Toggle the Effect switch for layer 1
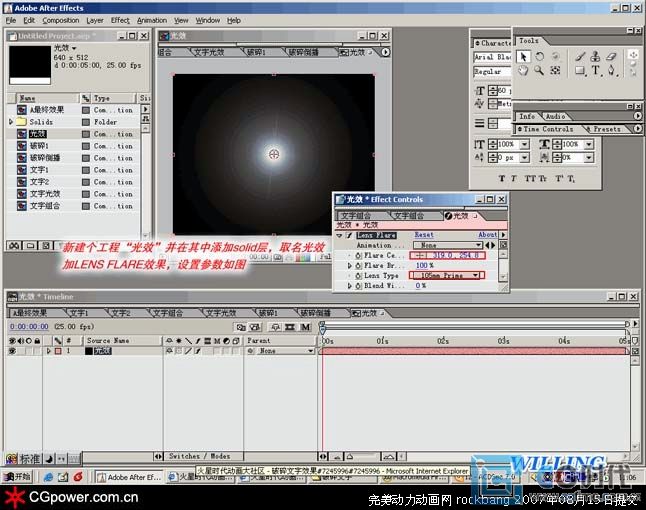This screenshot has height=510, width=646. point(198,351)
